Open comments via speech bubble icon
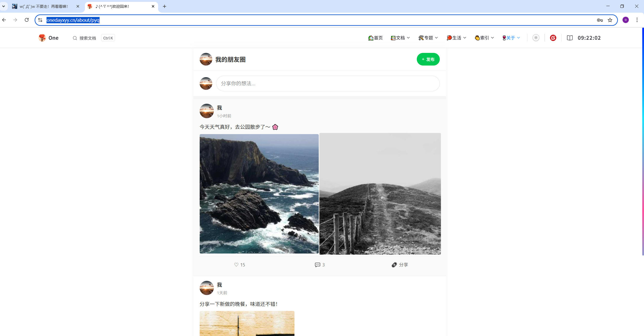This screenshot has width=644, height=336. (x=317, y=265)
